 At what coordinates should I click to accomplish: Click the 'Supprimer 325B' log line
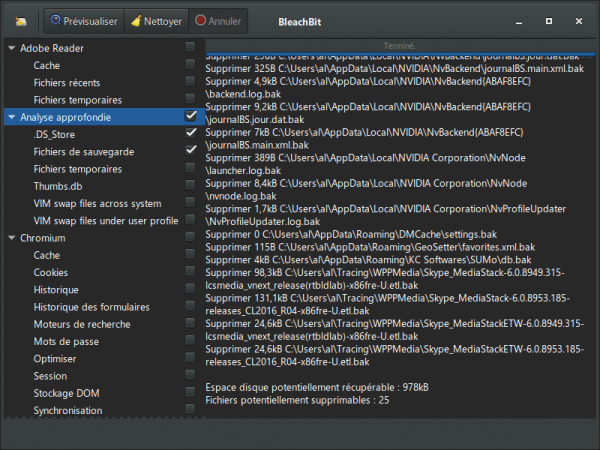tap(395, 69)
